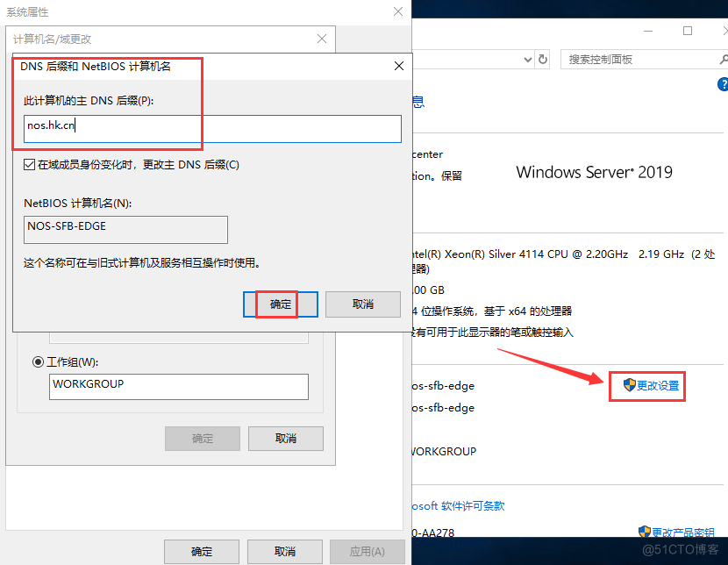Maximize the Control Panel system window

point(688,31)
